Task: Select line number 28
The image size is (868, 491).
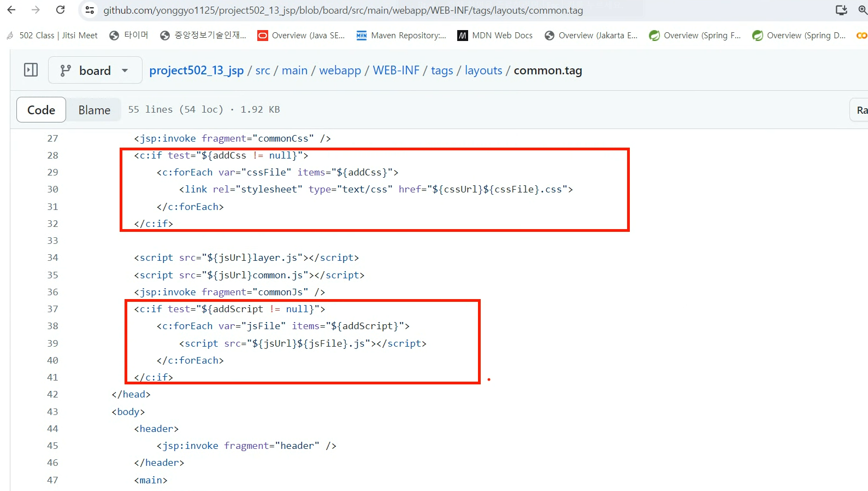Action: tap(52, 155)
